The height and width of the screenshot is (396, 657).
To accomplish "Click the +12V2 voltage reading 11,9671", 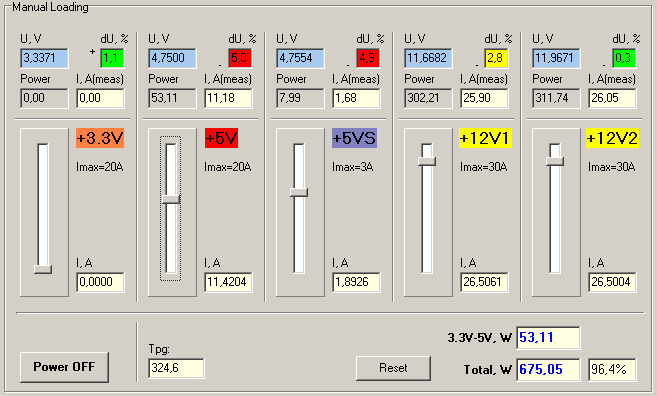I will (x=556, y=58).
